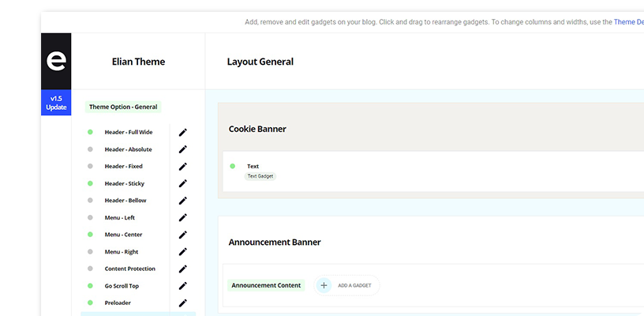
Task: Open Menu - Right pencil edit icon
Action: [183, 252]
